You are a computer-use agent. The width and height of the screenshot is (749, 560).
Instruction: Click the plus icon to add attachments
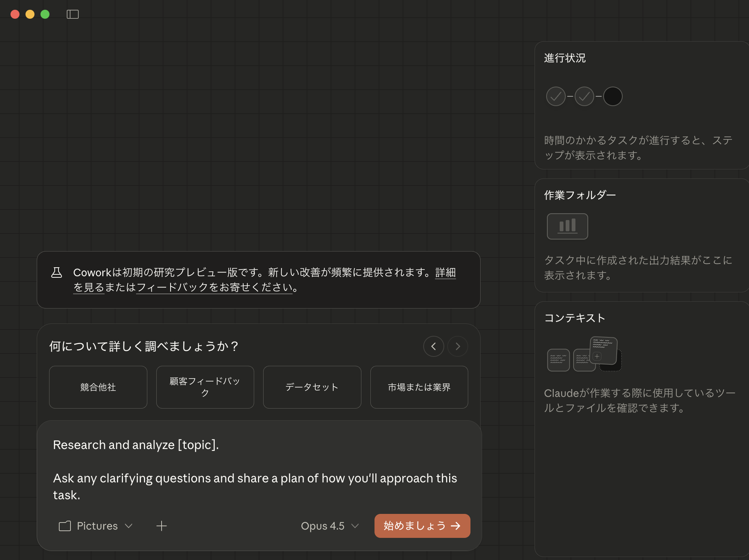click(162, 526)
